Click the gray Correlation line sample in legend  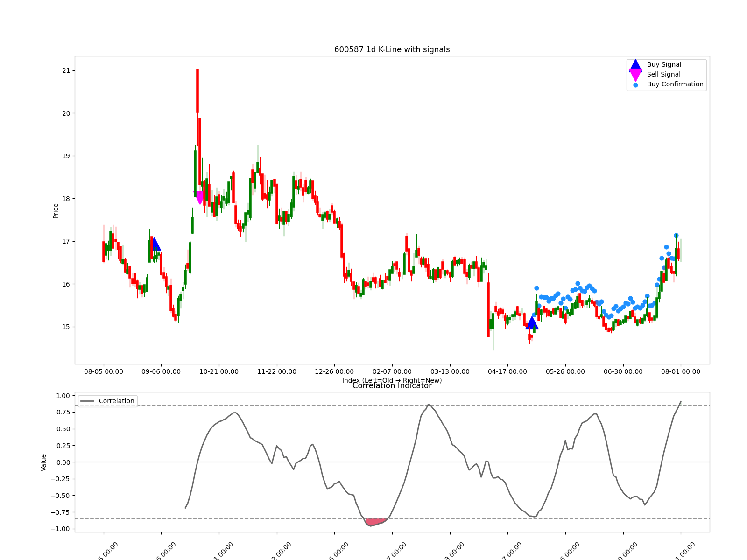(87, 401)
